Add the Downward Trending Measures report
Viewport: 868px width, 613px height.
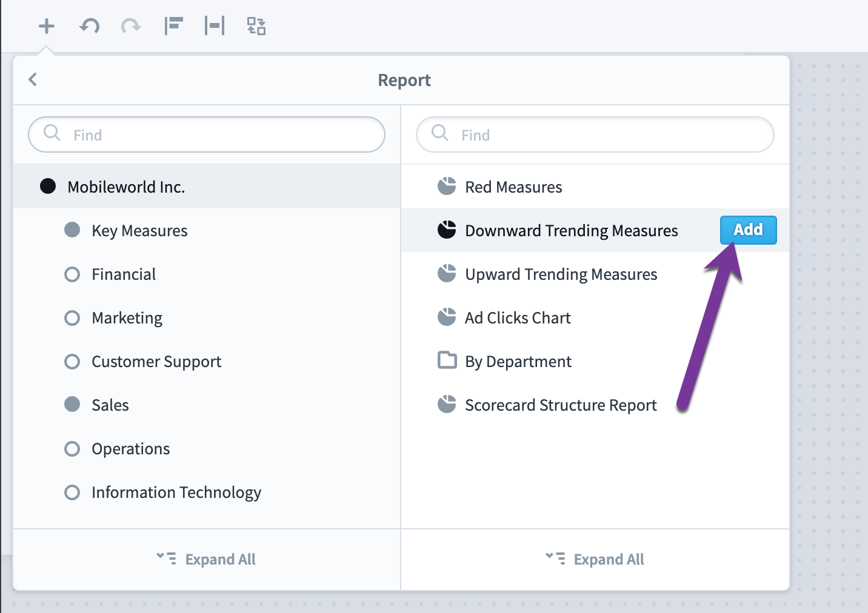click(x=748, y=230)
